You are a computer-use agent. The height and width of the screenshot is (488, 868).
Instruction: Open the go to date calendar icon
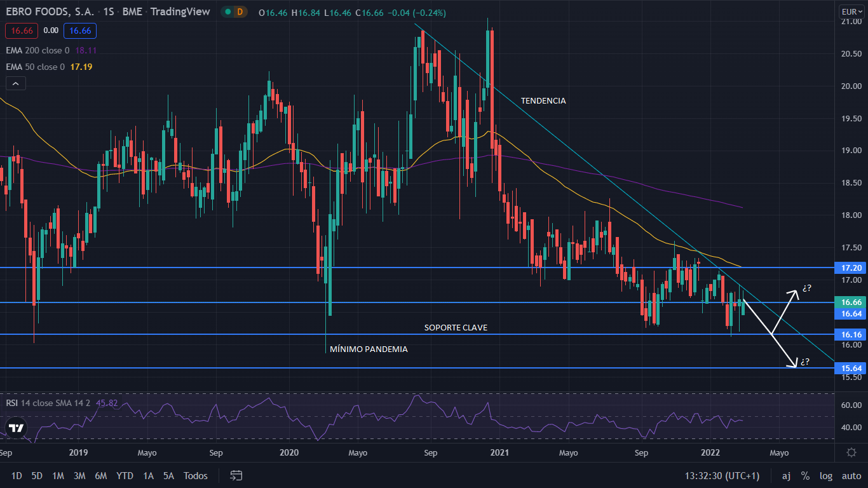coord(236,475)
